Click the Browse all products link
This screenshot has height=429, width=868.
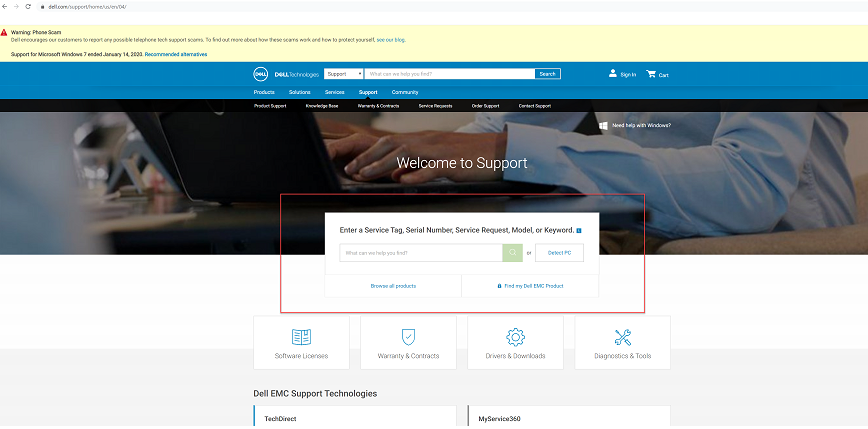coord(393,286)
